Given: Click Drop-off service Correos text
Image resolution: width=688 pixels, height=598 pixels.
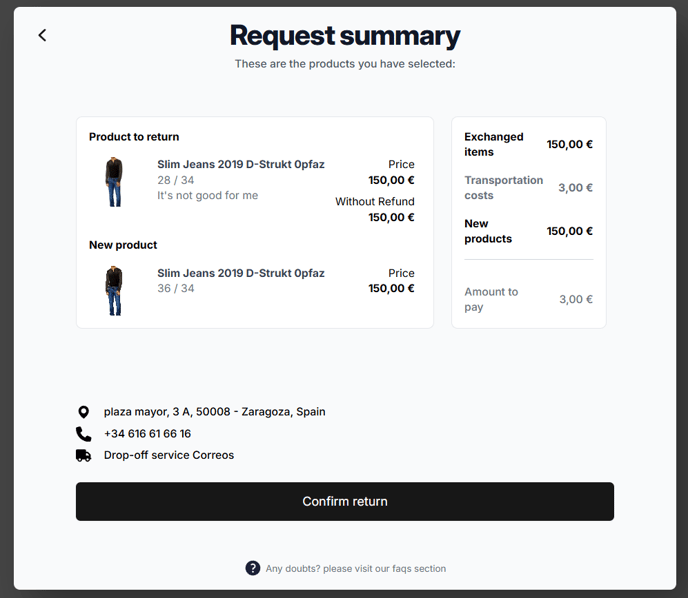Looking at the screenshot, I should [x=169, y=455].
